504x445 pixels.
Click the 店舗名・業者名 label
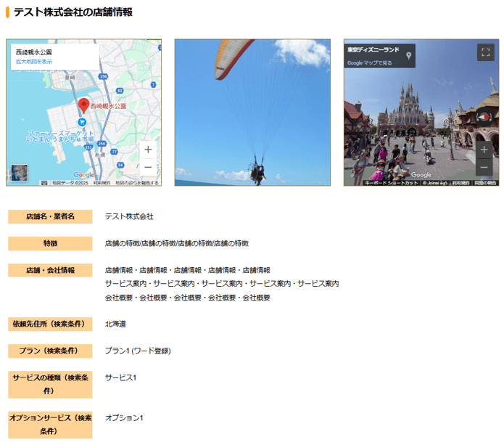50,216
